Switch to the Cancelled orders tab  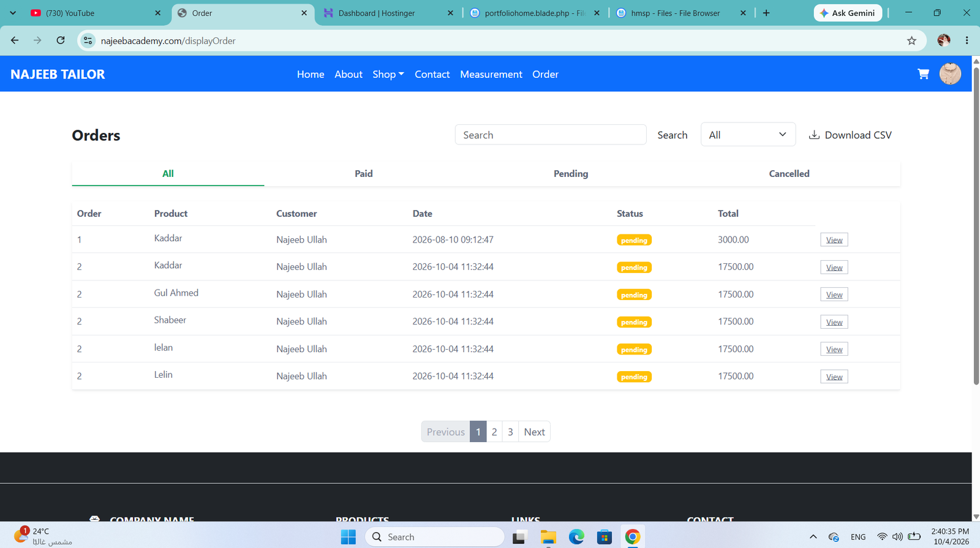click(x=790, y=174)
